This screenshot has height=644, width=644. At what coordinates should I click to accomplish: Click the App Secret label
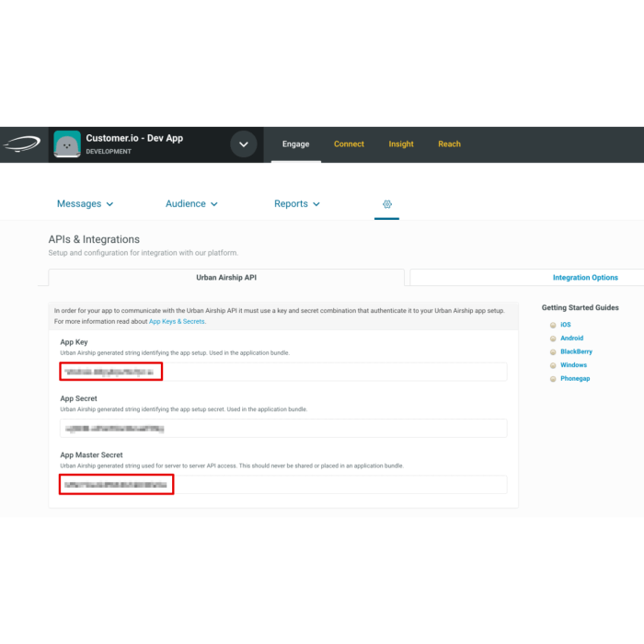point(78,398)
